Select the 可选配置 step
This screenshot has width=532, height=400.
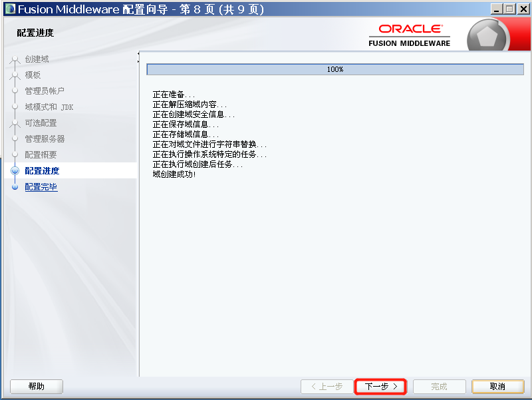coord(41,123)
